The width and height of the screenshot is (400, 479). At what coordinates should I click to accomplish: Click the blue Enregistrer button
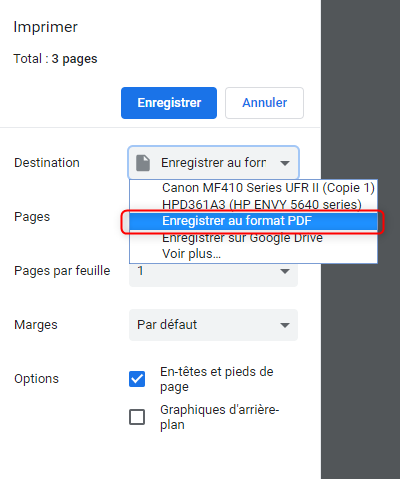coord(169,103)
